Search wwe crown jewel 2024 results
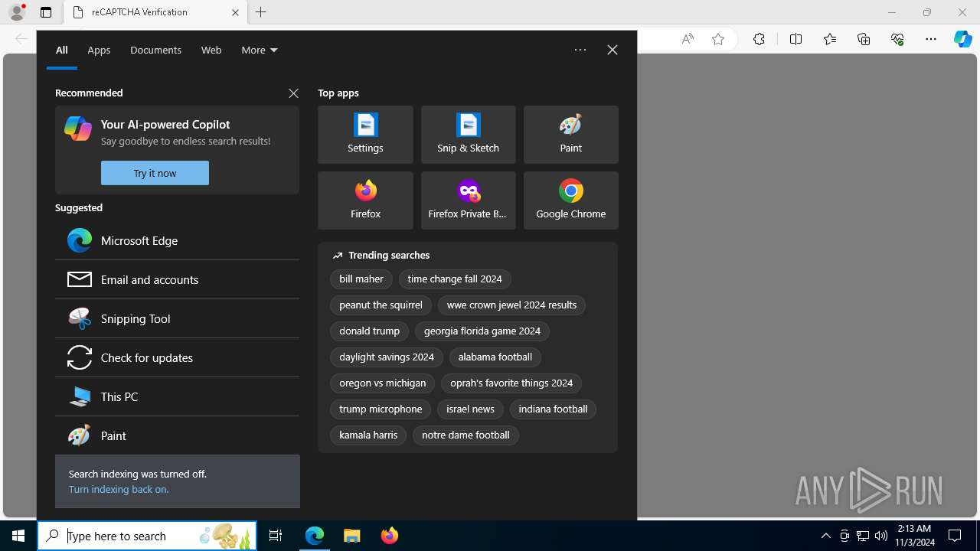The image size is (980, 551). coord(511,305)
